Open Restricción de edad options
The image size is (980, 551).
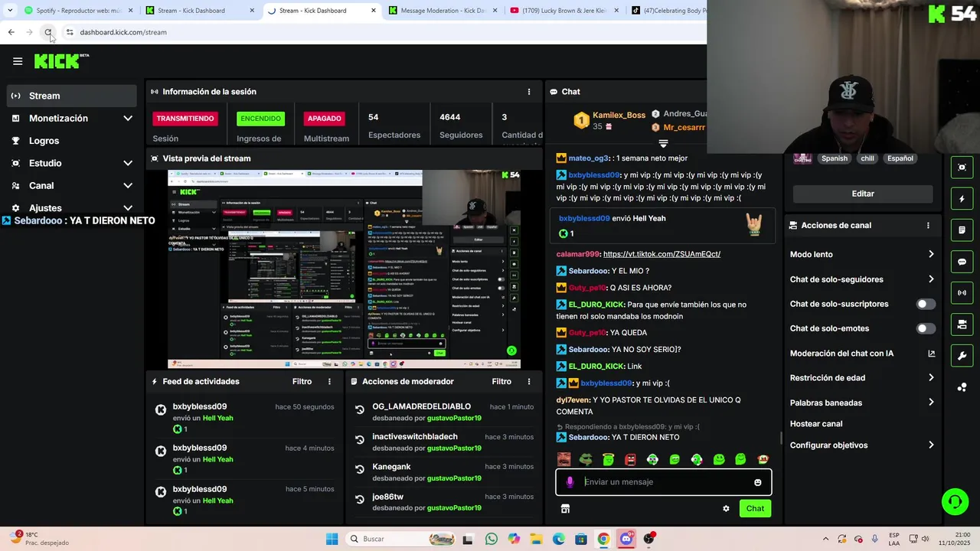pos(862,378)
